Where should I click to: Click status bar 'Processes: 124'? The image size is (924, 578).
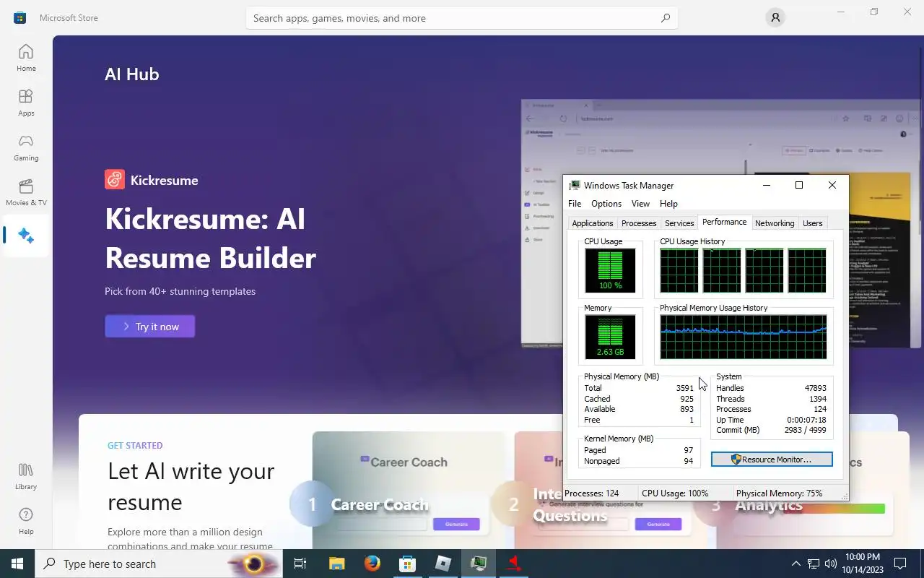point(591,493)
